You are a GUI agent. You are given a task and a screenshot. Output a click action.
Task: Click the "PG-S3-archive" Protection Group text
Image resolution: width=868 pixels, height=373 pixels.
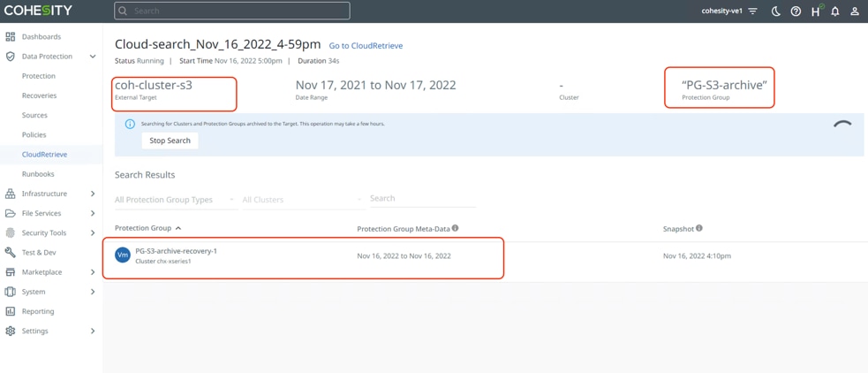click(x=725, y=86)
